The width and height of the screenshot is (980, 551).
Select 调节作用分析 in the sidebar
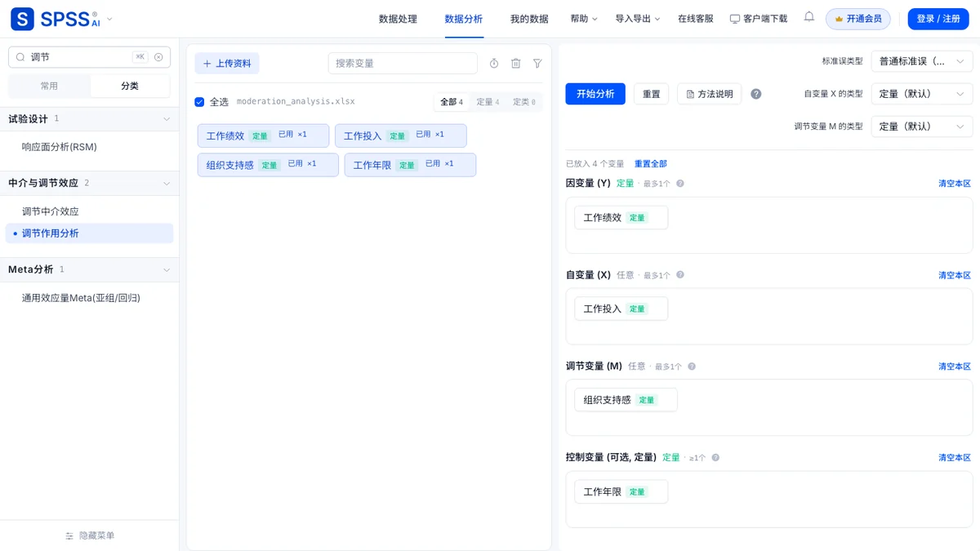pos(89,233)
